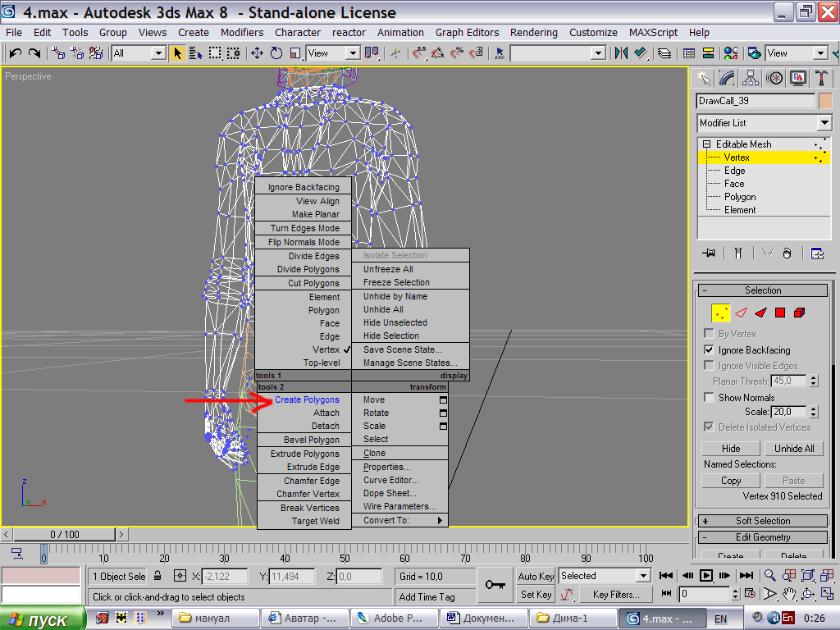Click the Hide button
The image size is (840, 630).
point(731,449)
